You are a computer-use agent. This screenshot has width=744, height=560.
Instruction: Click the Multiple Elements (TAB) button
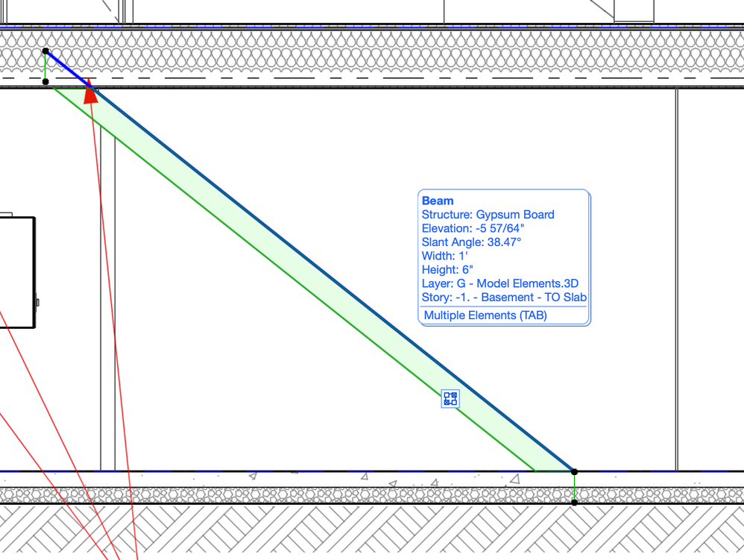click(485, 315)
